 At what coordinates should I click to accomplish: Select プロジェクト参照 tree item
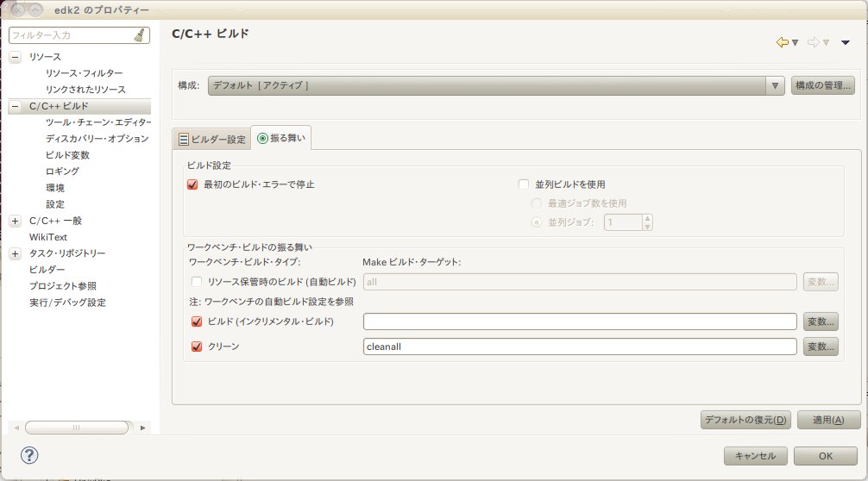point(62,286)
